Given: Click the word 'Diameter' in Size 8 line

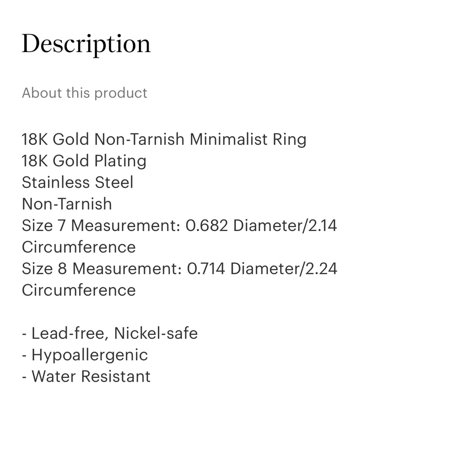Looking at the screenshot, I should point(266,269).
